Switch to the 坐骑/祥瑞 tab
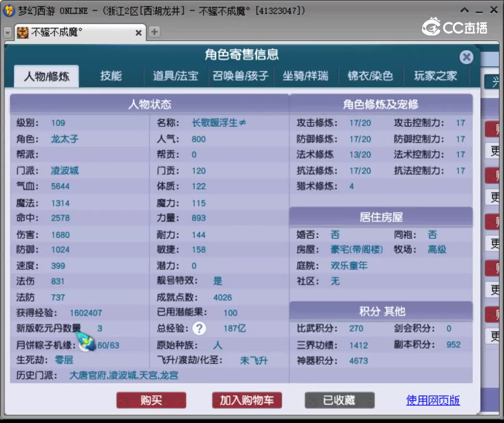The image size is (504, 423). tap(306, 76)
